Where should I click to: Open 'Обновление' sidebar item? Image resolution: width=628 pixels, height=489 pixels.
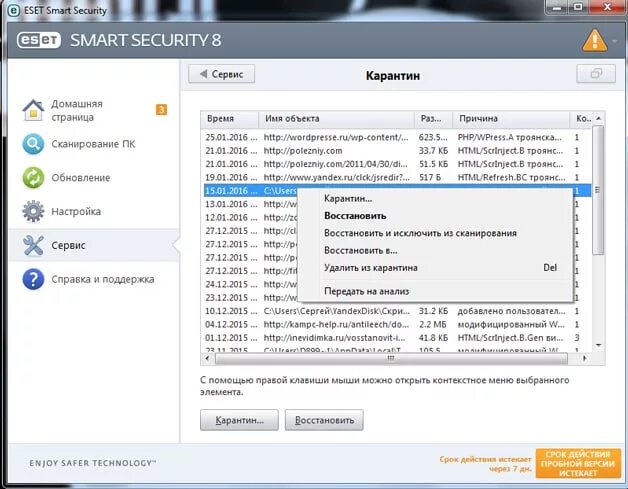[x=94, y=178]
